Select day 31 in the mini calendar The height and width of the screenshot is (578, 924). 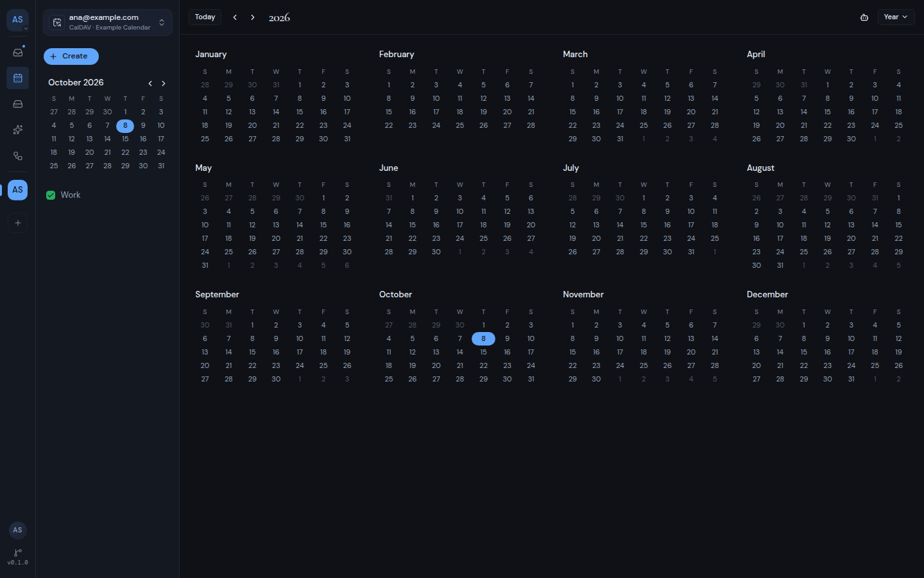click(161, 166)
